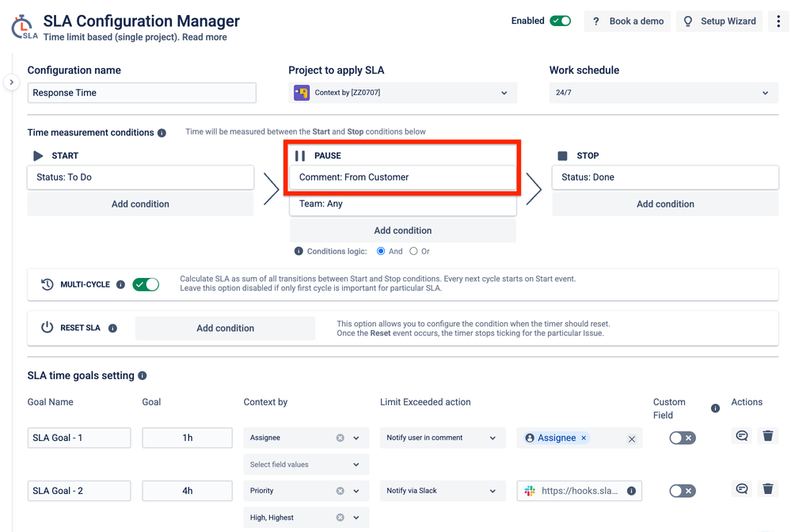Open the Select field values dropdown
This screenshot has width=791, height=532.
[x=306, y=465]
